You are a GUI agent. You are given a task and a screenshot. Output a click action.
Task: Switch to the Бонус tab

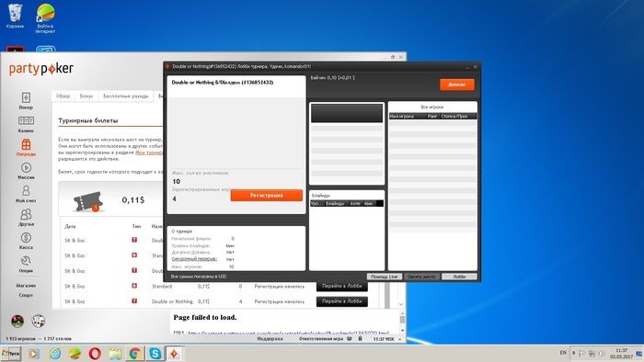(x=86, y=96)
